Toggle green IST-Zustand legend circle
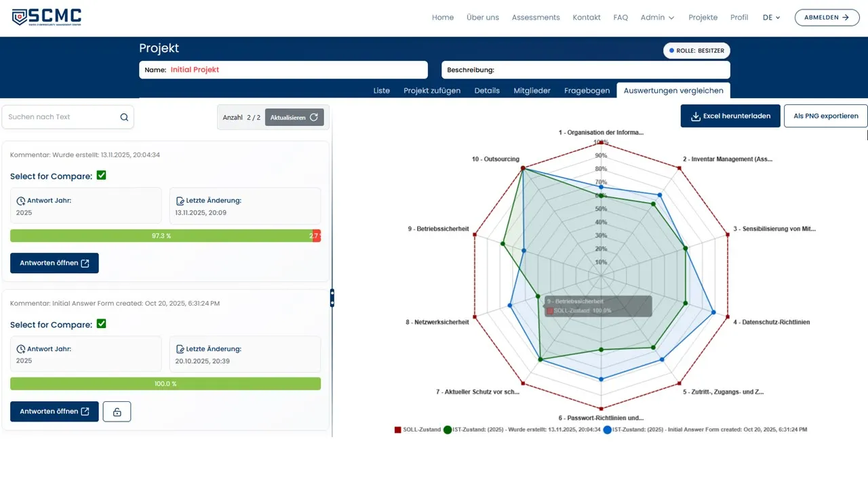This screenshot has width=868, height=488. pos(448,430)
